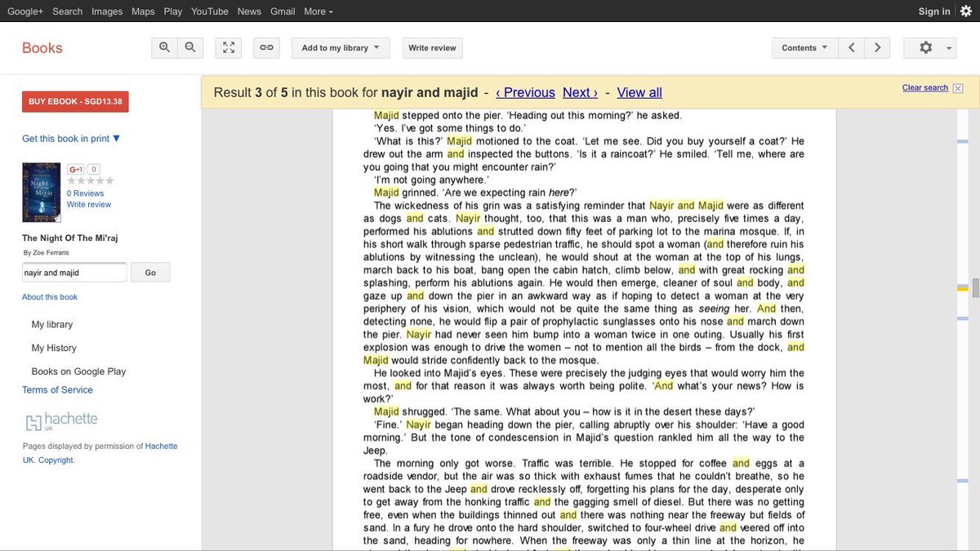Screen dimensions: 980x551
Task: Click the Go search button
Action: [150, 272]
